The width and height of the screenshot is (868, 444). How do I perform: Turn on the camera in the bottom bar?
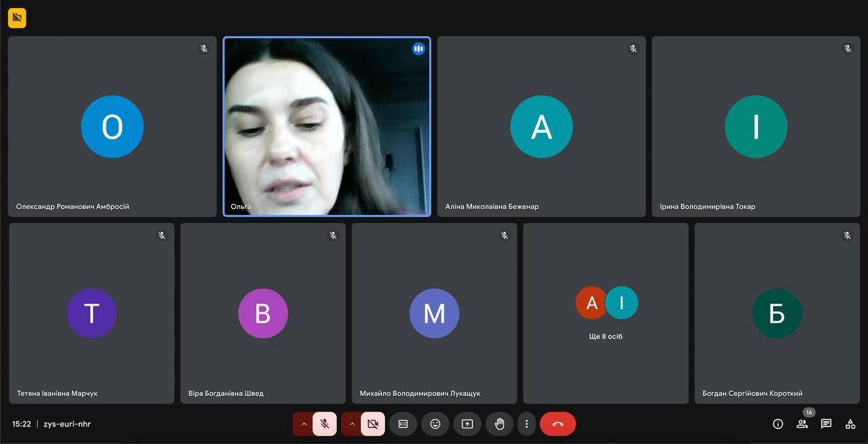(x=372, y=424)
